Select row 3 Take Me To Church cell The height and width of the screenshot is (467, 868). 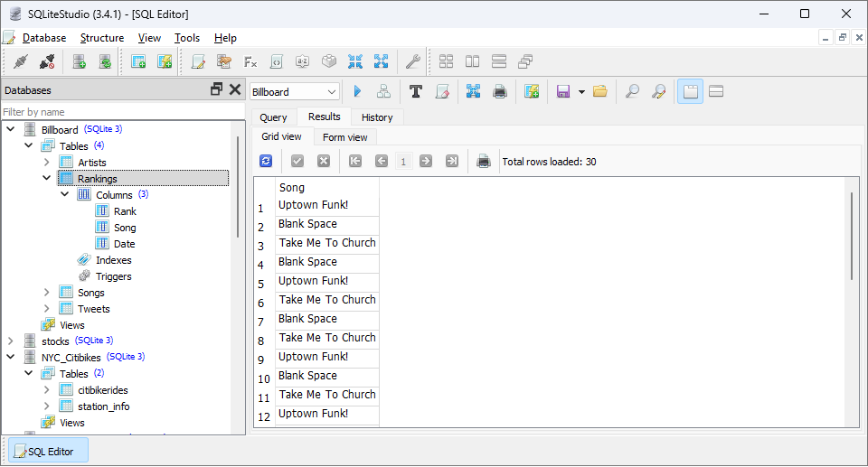click(327, 243)
